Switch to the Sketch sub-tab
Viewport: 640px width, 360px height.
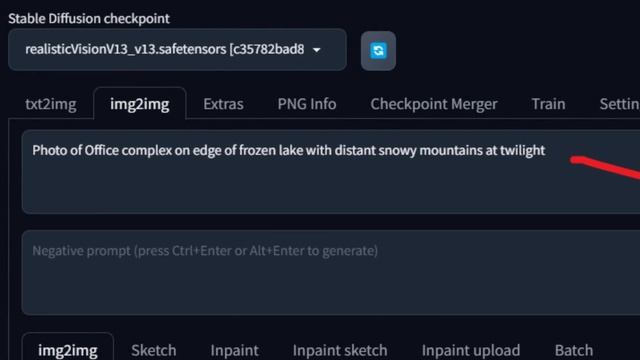tap(153, 350)
